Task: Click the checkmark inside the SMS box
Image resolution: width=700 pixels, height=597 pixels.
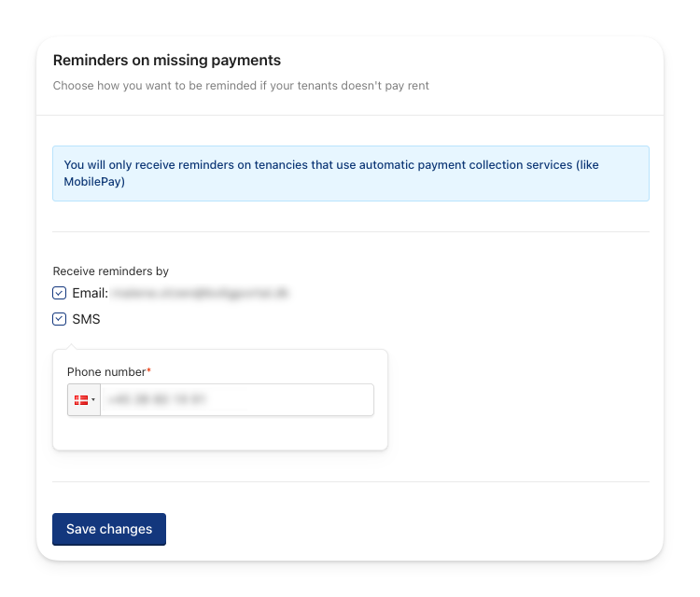Action: point(60,319)
